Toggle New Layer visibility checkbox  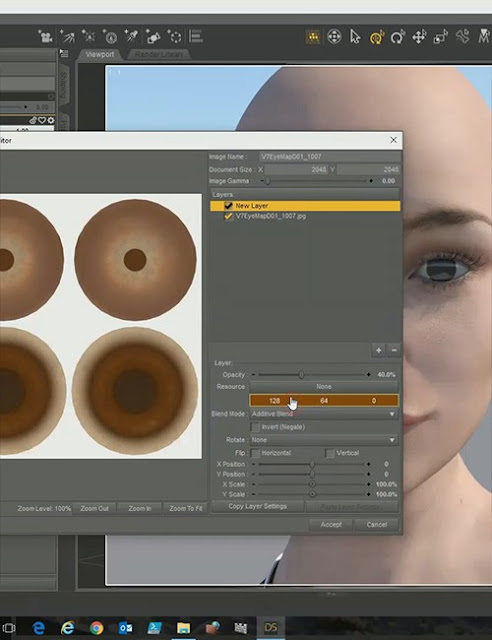point(228,206)
